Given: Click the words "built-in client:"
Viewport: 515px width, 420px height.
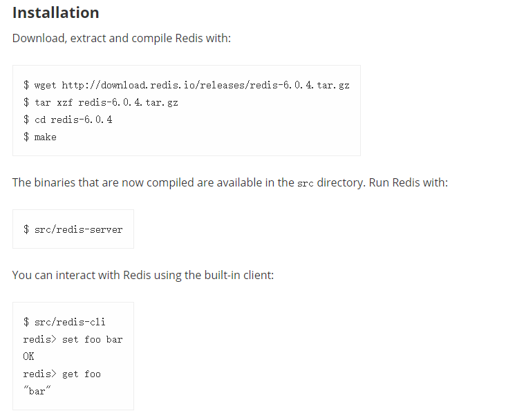Looking at the screenshot, I should pyautogui.click(x=238, y=275).
